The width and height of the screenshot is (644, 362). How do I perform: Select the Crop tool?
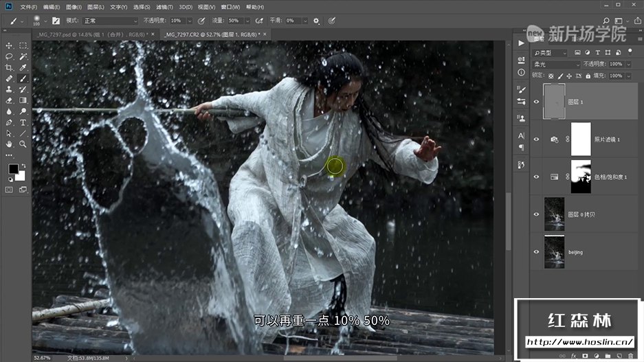pos(9,67)
